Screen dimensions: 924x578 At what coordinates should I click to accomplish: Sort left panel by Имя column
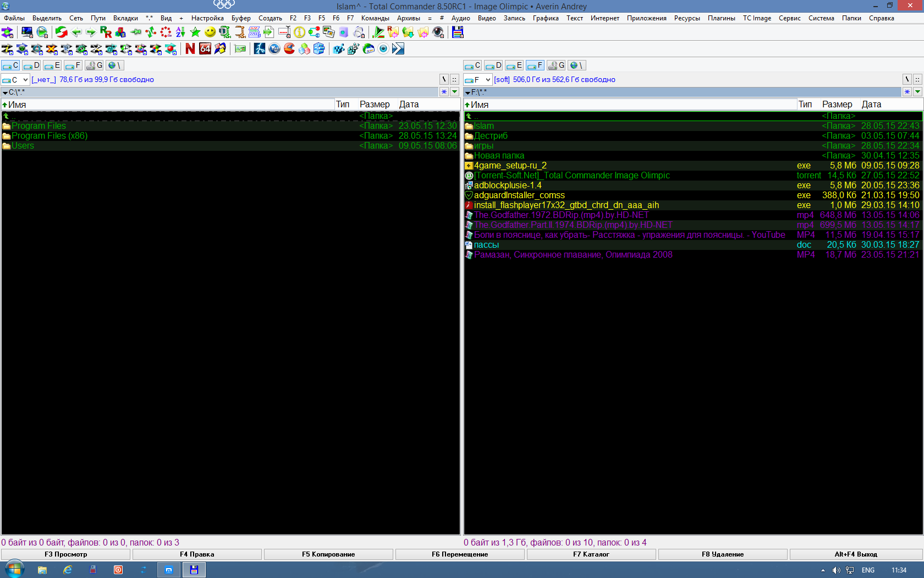(x=168, y=105)
